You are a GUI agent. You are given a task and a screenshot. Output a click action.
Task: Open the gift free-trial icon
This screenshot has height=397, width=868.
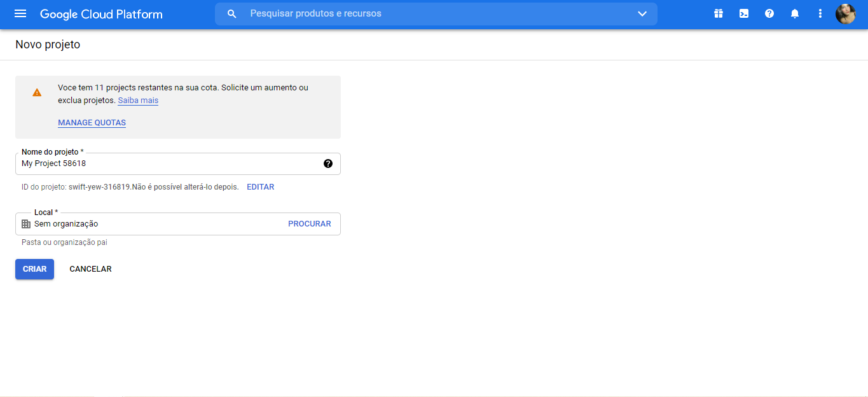(x=719, y=13)
